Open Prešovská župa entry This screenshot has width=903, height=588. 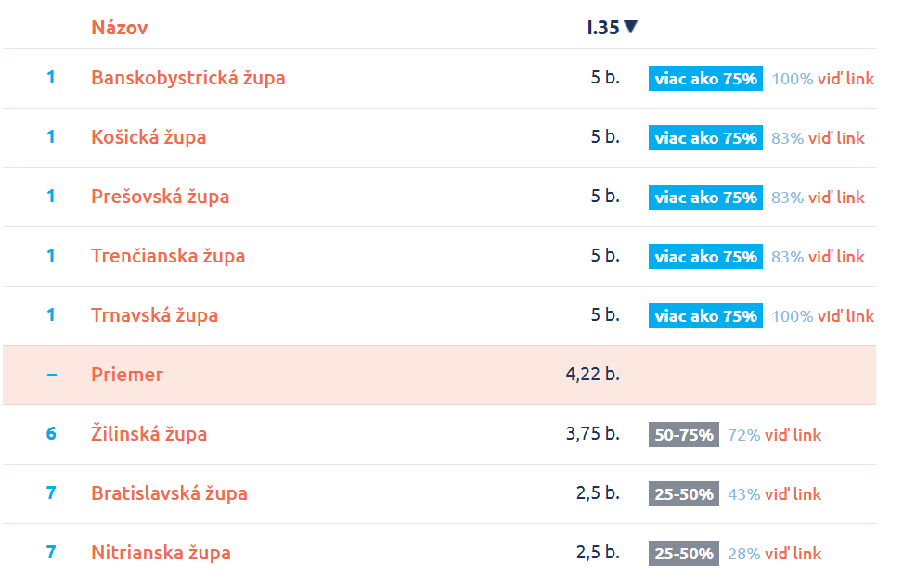click(161, 197)
